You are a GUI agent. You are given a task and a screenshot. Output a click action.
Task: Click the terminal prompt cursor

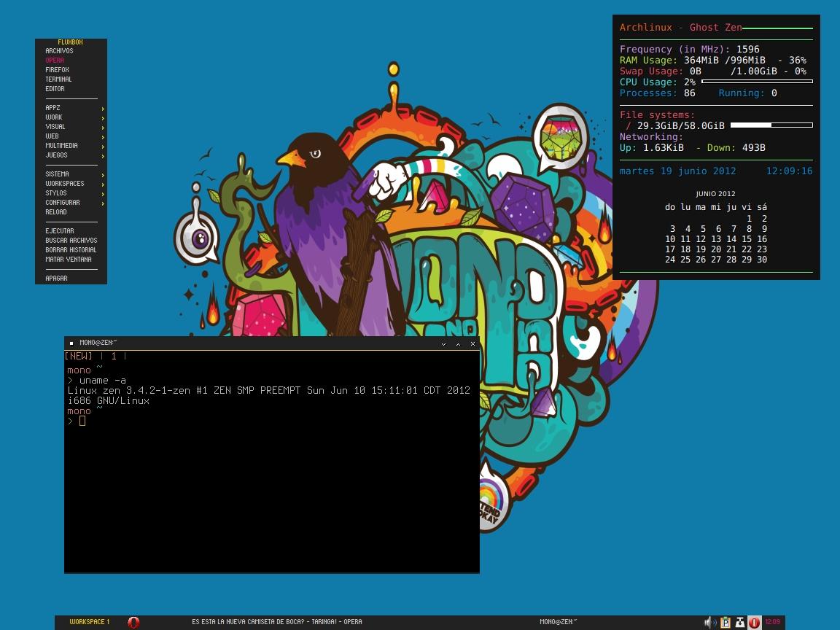point(82,421)
